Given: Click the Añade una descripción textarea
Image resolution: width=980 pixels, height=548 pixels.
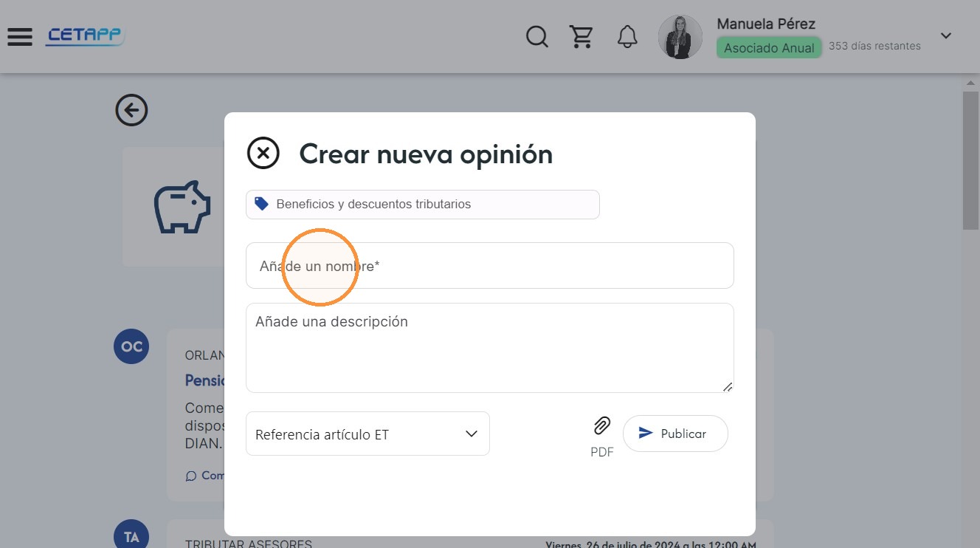Looking at the screenshot, I should click(490, 348).
